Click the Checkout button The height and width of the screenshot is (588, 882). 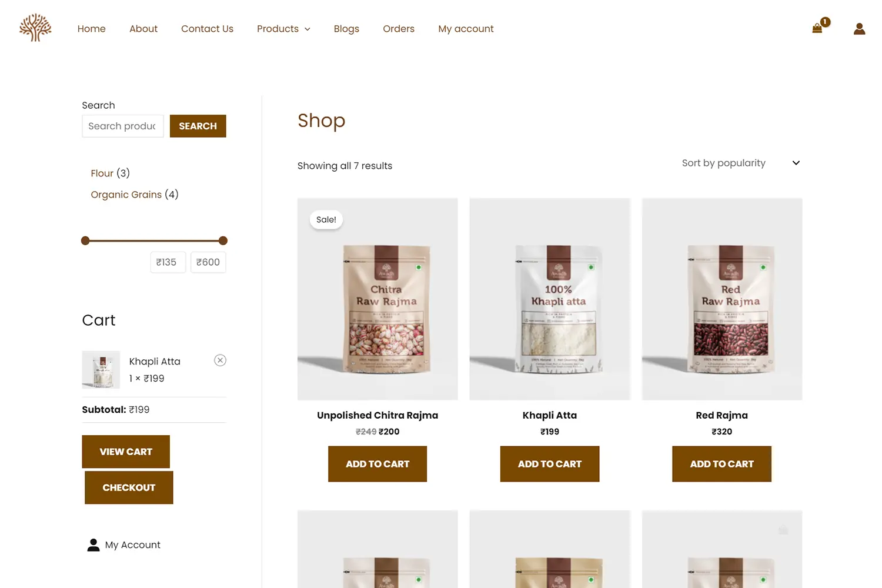[x=129, y=487]
